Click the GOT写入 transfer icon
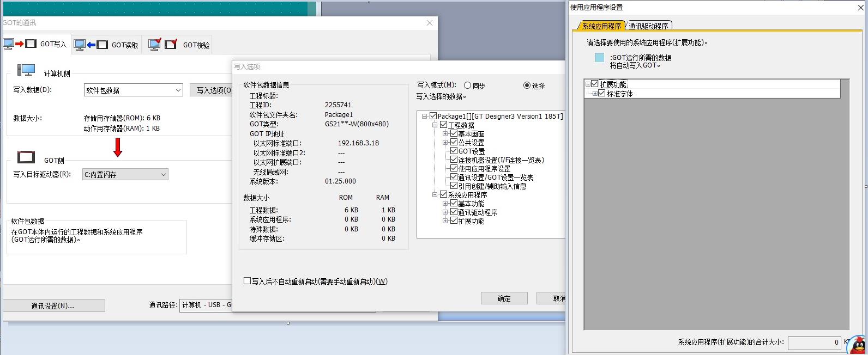Screen dimensions: 868x355 [20, 44]
